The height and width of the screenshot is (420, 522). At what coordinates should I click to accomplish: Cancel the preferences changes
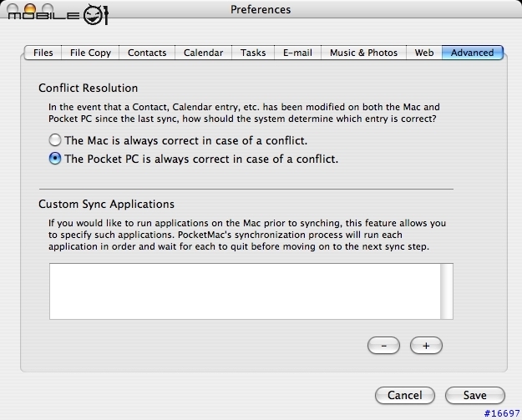click(405, 396)
